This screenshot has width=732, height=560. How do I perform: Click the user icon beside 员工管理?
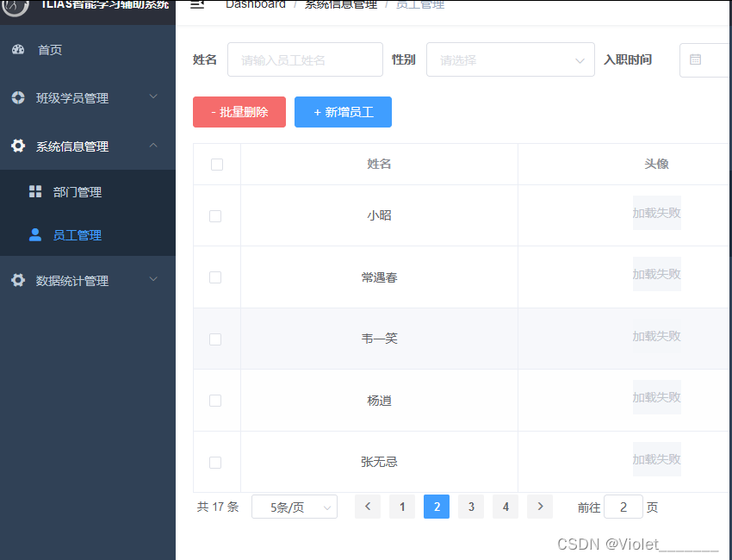coord(34,234)
